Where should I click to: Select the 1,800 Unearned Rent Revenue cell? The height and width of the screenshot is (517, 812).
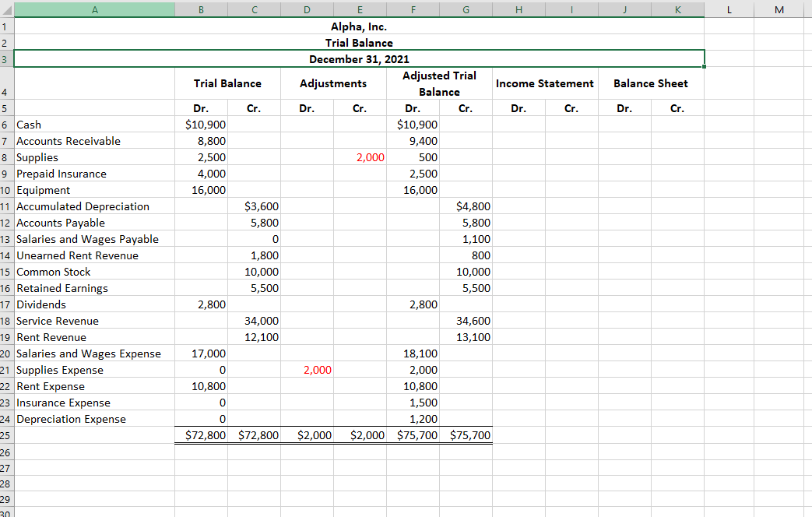pyautogui.click(x=254, y=255)
